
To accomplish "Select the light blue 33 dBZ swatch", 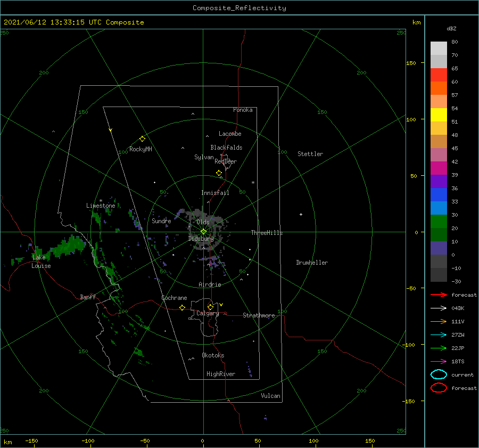I will tap(439, 208).
